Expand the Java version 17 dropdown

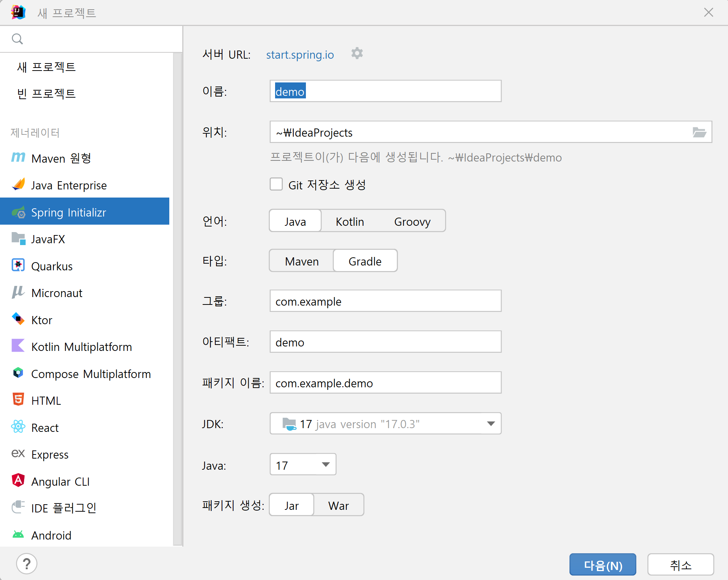326,465
